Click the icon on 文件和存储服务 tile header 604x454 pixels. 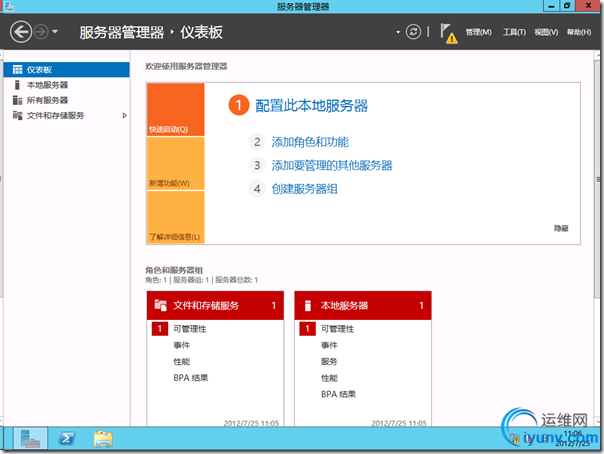point(160,305)
